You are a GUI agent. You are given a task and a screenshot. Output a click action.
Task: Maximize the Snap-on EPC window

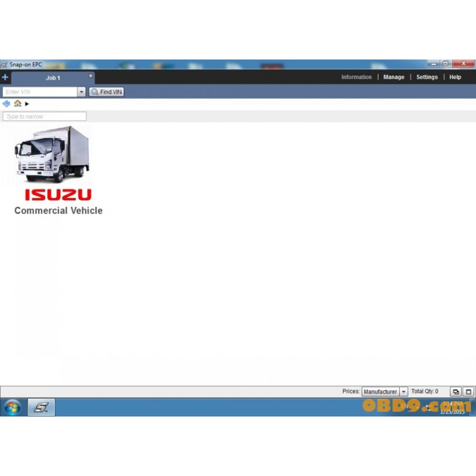(x=446, y=64)
